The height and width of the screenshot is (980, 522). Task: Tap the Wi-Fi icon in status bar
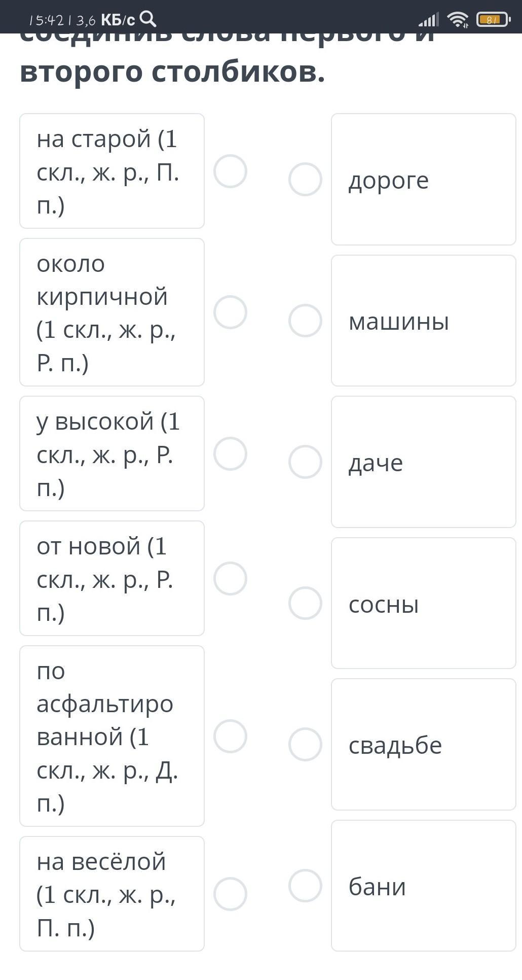[457, 20]
